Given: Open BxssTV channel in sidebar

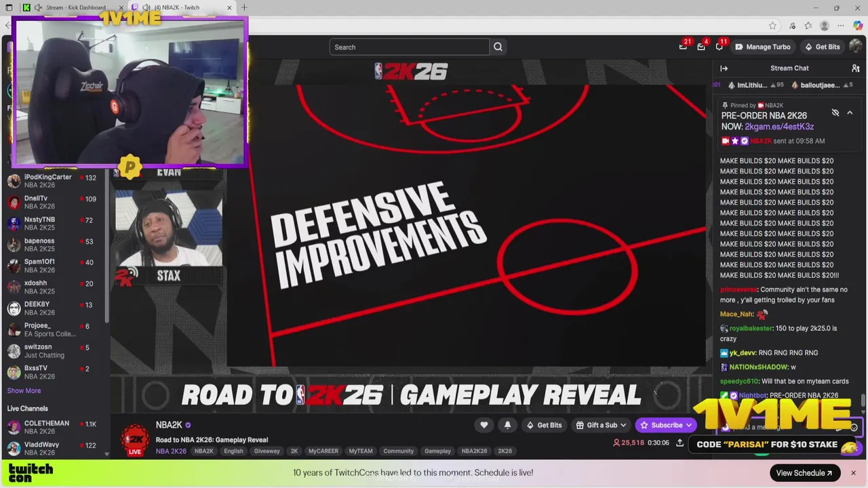Looking at the screenshot, I should (x=54, y=372).
